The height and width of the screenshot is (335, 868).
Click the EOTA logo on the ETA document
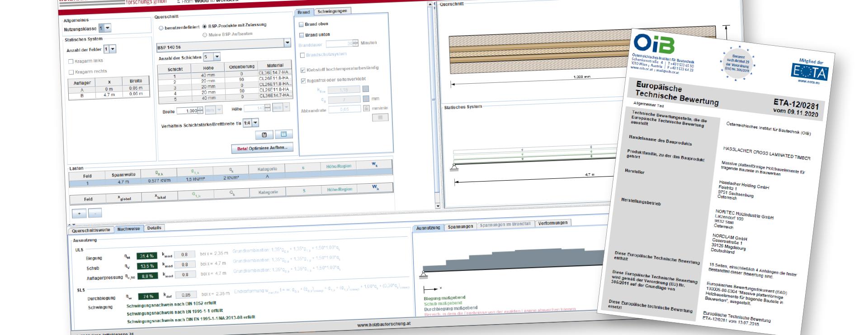[809, 72]
